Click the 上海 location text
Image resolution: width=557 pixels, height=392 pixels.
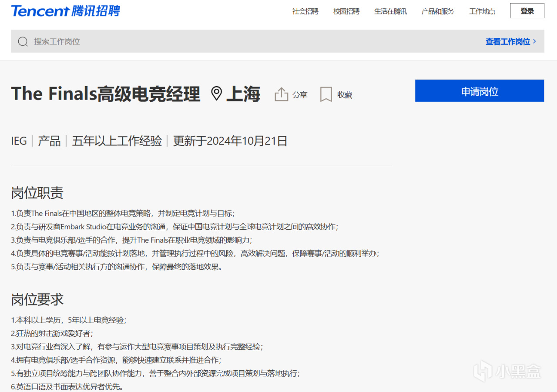243,94
